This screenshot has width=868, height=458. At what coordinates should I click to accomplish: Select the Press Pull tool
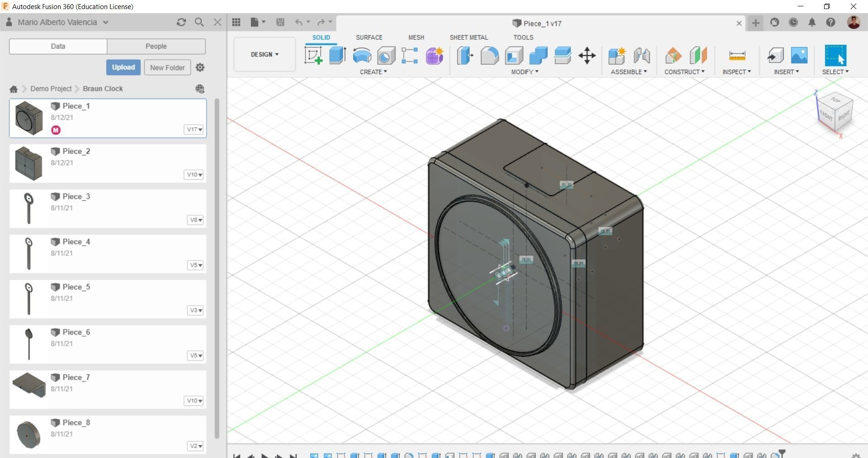click(465, 56)
